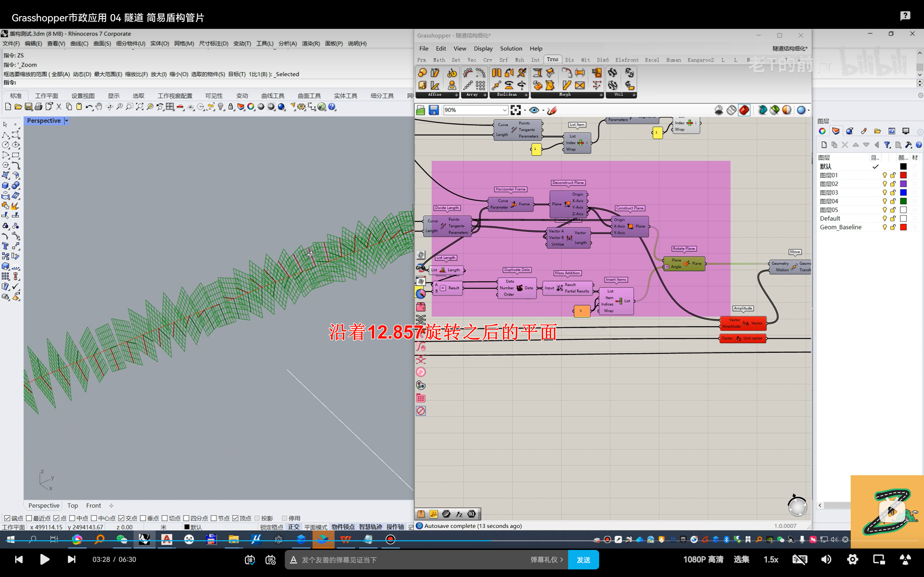This screenshot has width=924, height=577.
Task: Select the Rectangular Array component icon
Action: click(480, 85)
